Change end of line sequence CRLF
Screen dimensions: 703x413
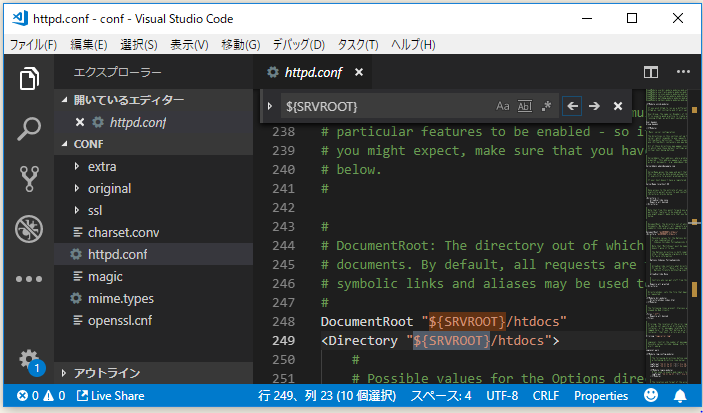(x=546, y=396)
